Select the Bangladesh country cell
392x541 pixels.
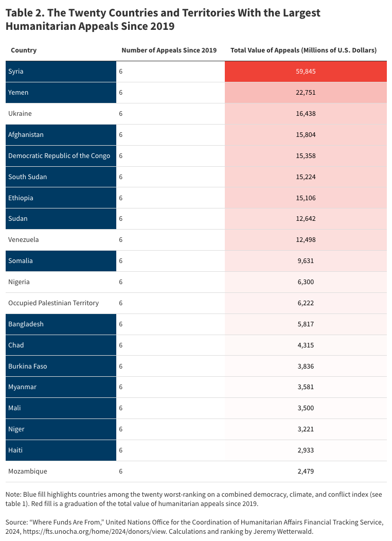[61, 324]
